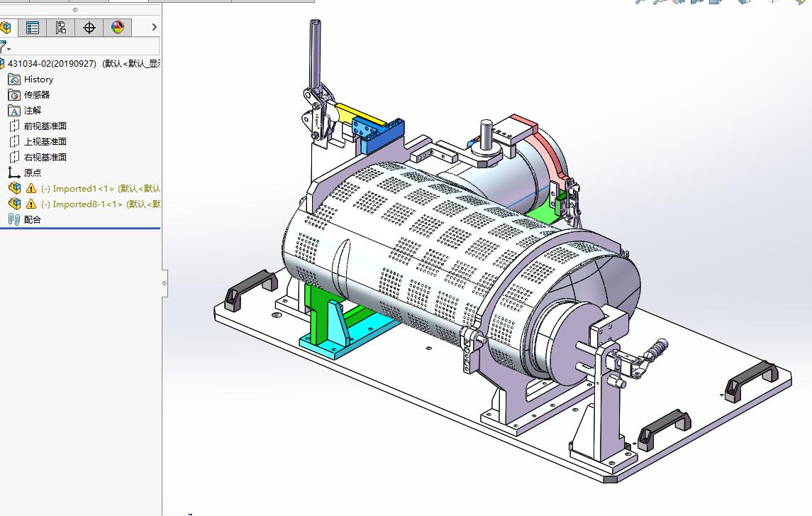Screen dimensions: 812x516
Task: Select the (-) Imported8-1<1> component
Action: tap(101, 204)
